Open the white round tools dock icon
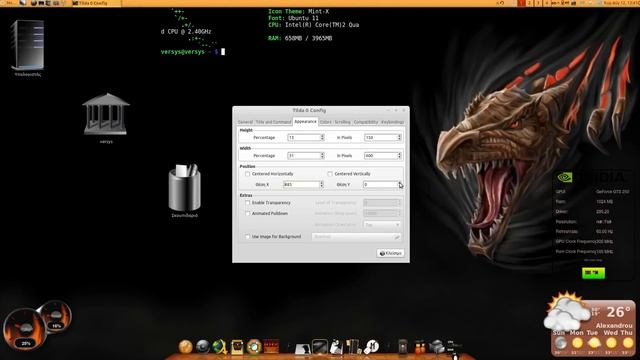Viewport: 640px width, 360px height. [x=371, y=347]
